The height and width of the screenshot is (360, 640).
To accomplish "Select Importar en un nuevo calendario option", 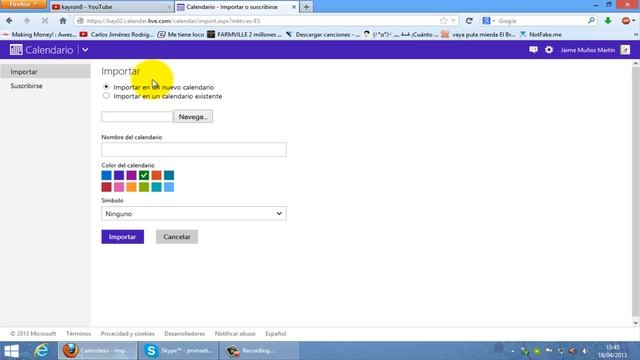I will (106, 87).
